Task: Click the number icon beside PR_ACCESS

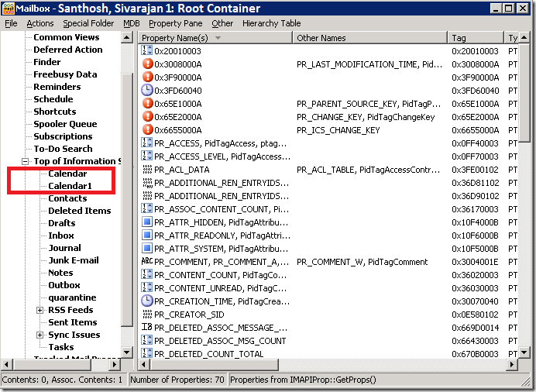Action: pyautogui.click(x=147, y=143)
